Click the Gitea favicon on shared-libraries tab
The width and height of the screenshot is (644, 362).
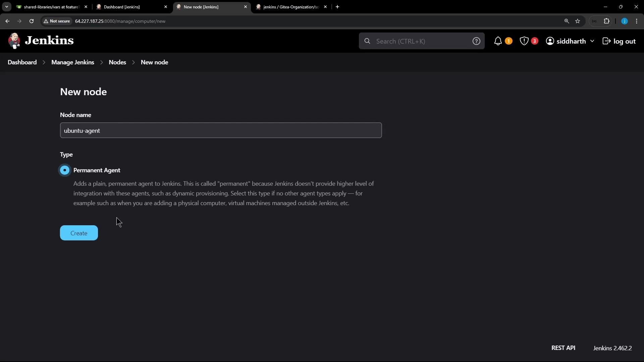[19, 7]
